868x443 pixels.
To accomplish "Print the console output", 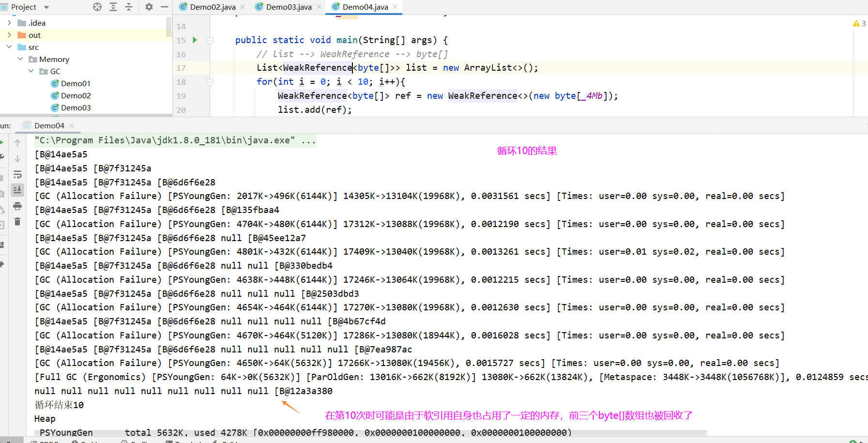I will click(17, 206).
